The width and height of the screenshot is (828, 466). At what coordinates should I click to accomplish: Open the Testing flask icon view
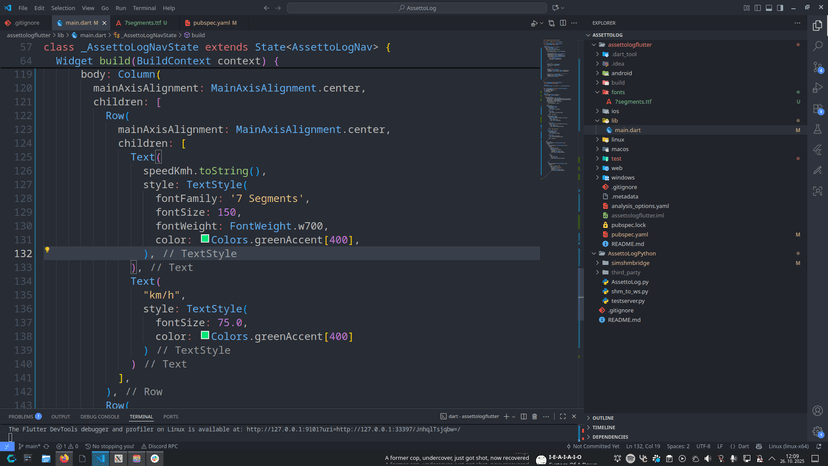point(817,129)
